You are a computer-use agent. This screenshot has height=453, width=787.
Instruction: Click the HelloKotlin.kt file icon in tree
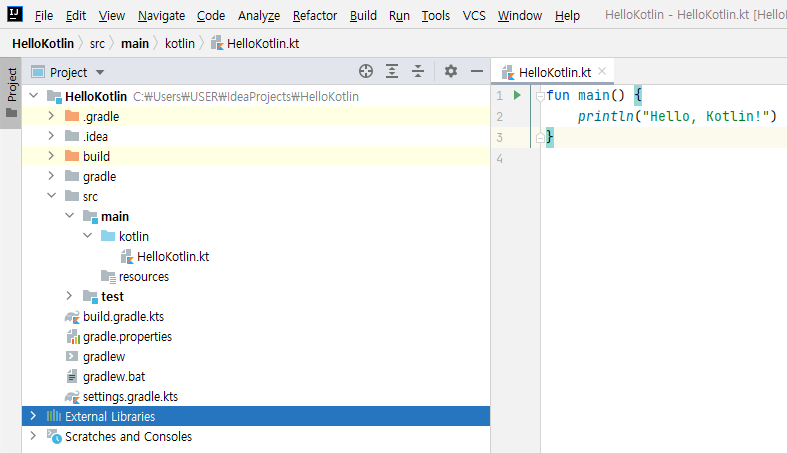pos(127,256)
